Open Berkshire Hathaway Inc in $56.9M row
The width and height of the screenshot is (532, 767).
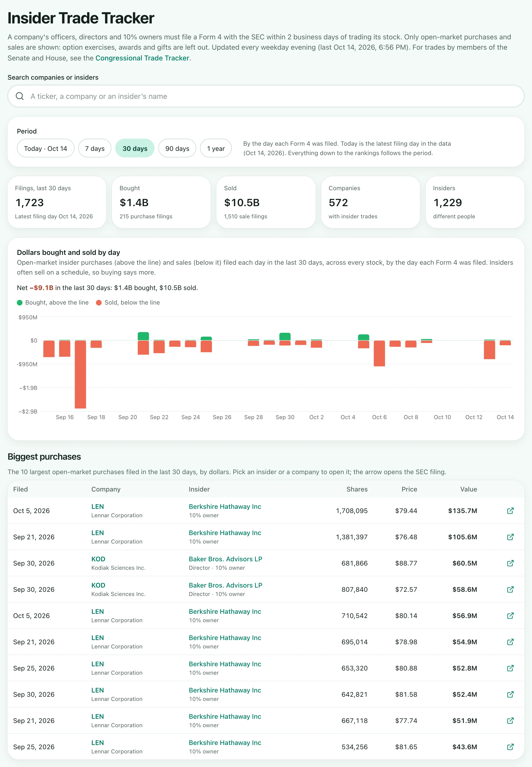point(225,611)
